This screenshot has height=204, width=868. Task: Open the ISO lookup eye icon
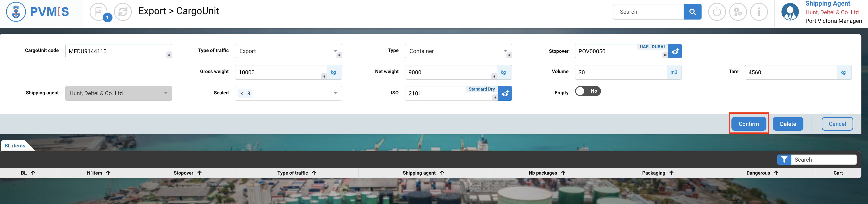click(505, 93)
